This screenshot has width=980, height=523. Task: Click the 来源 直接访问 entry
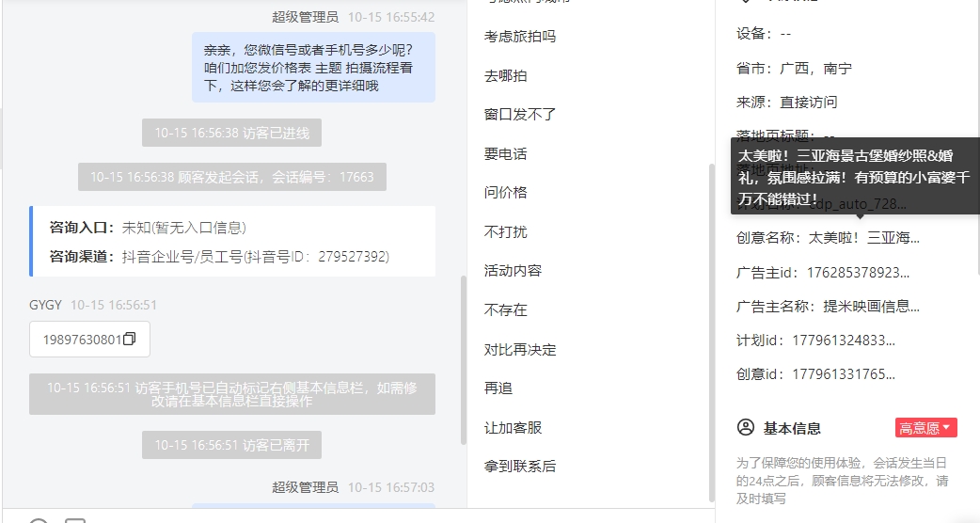(x=786, y=102)
